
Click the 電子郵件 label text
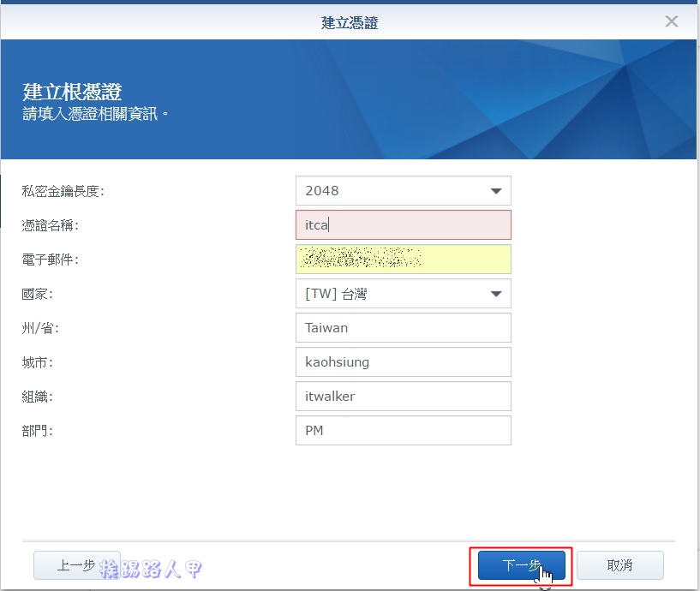pos(50,260)
